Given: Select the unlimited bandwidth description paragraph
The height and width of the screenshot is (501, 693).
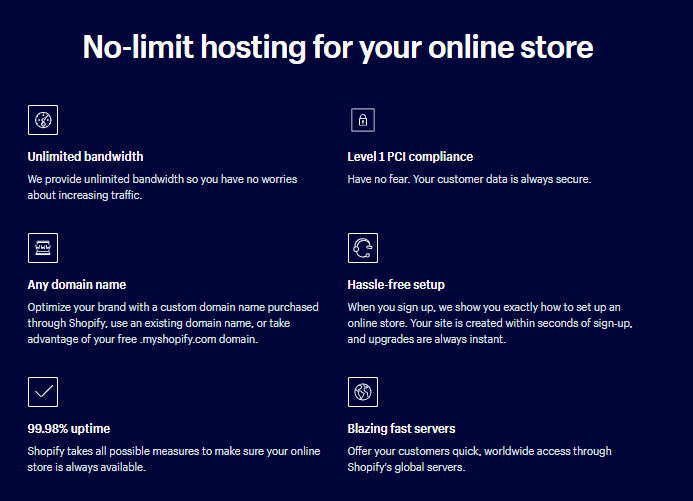Looking at the screenshot, I should pyautogui.click(x=162, y=187).
